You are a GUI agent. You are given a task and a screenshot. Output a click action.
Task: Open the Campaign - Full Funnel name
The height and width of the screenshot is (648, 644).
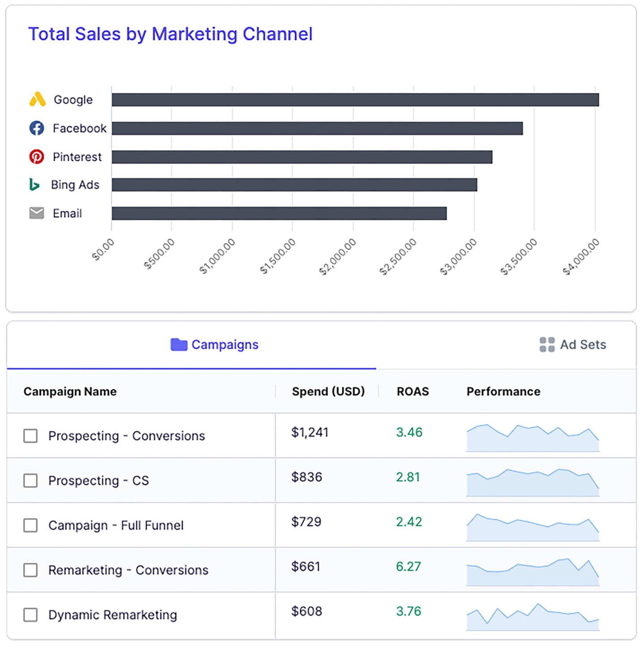tap(116, 525)
